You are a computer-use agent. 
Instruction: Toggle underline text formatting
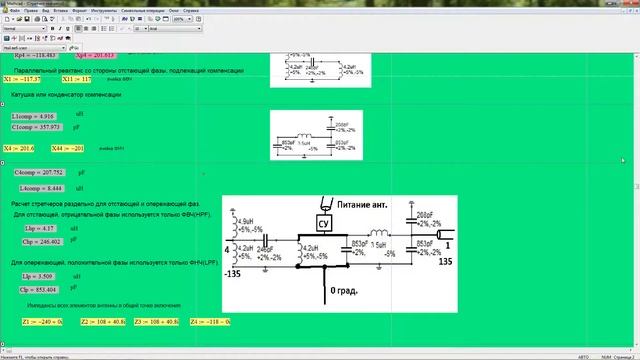(x=68, y=29)
